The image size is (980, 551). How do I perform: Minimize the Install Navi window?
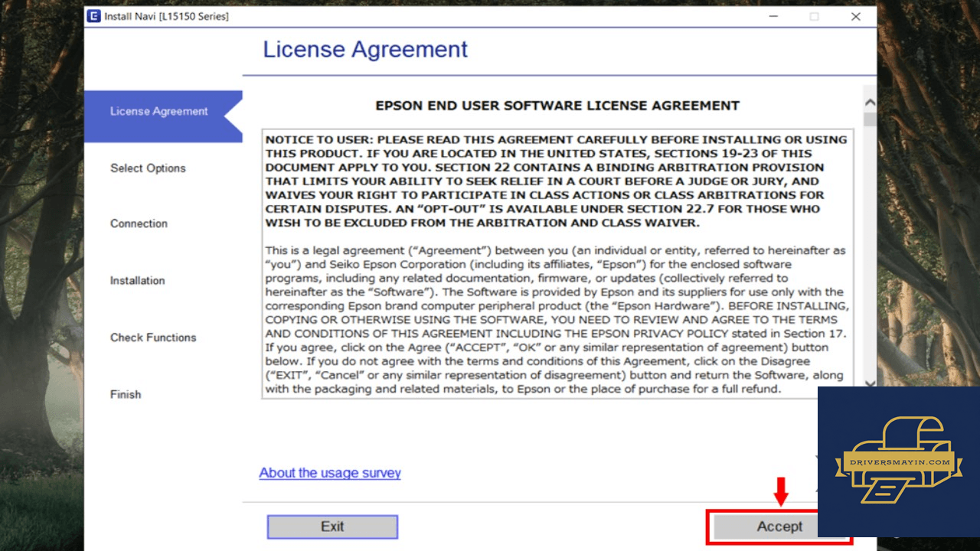coord(773,16)
